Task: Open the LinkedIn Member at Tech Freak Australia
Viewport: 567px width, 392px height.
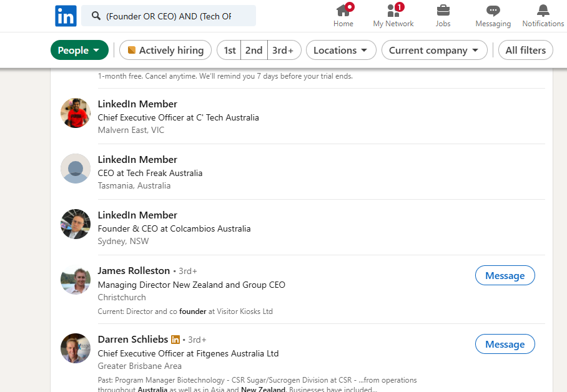Action: point(137,159)
